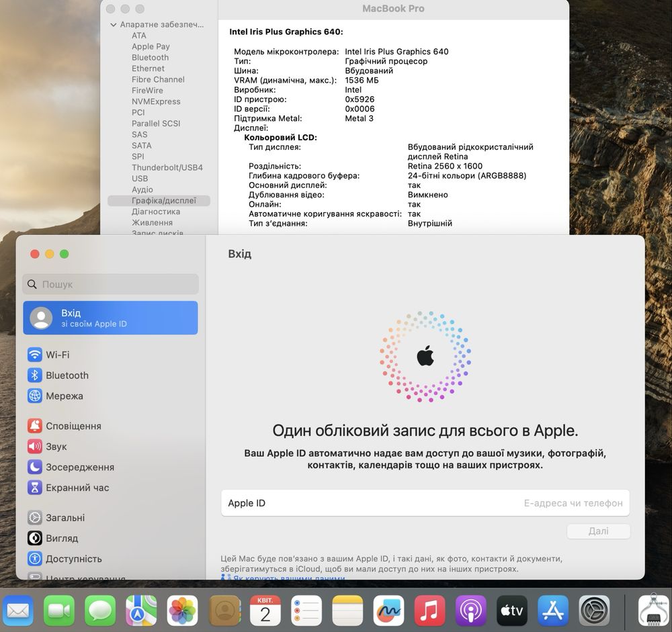Launch Apple TV from the Dock

pyautogui.click(x=511, y=610)
